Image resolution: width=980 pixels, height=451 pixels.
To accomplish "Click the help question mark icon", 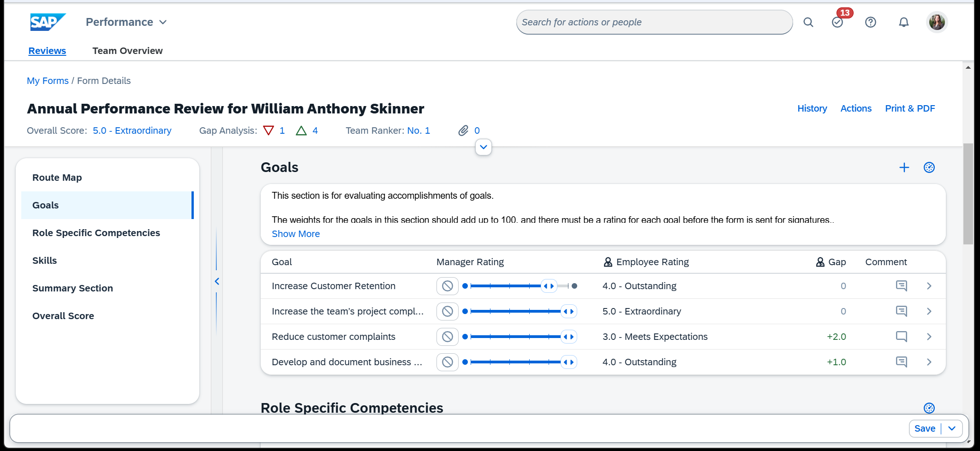I will (871, 22).
